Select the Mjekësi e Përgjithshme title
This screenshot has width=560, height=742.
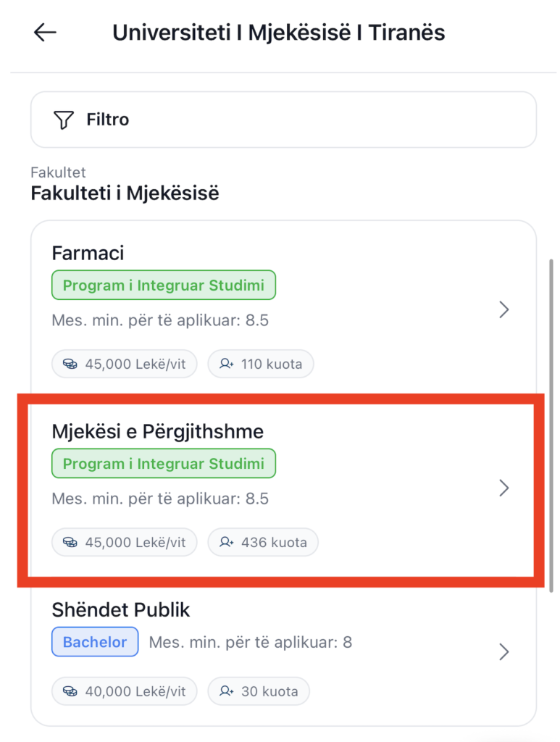pos(157,432)
